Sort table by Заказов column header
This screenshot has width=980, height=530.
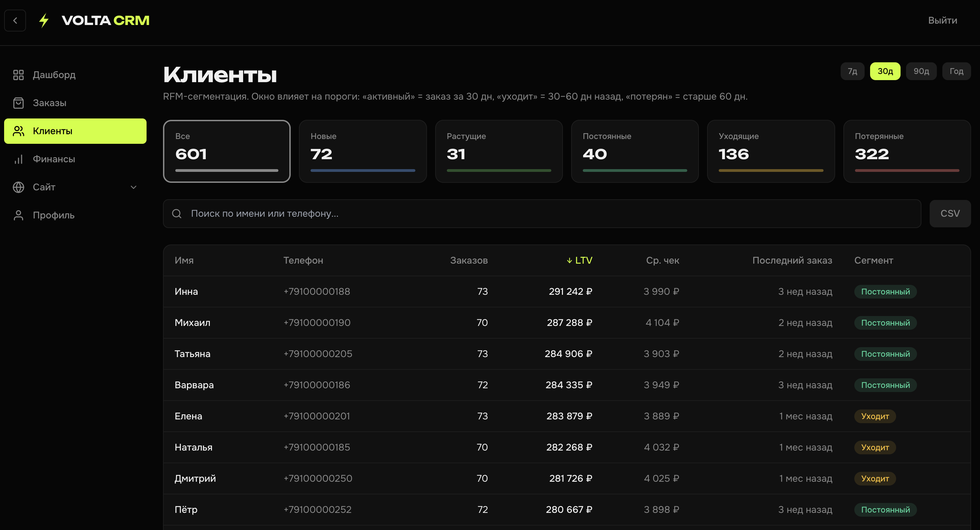point(469,261)
